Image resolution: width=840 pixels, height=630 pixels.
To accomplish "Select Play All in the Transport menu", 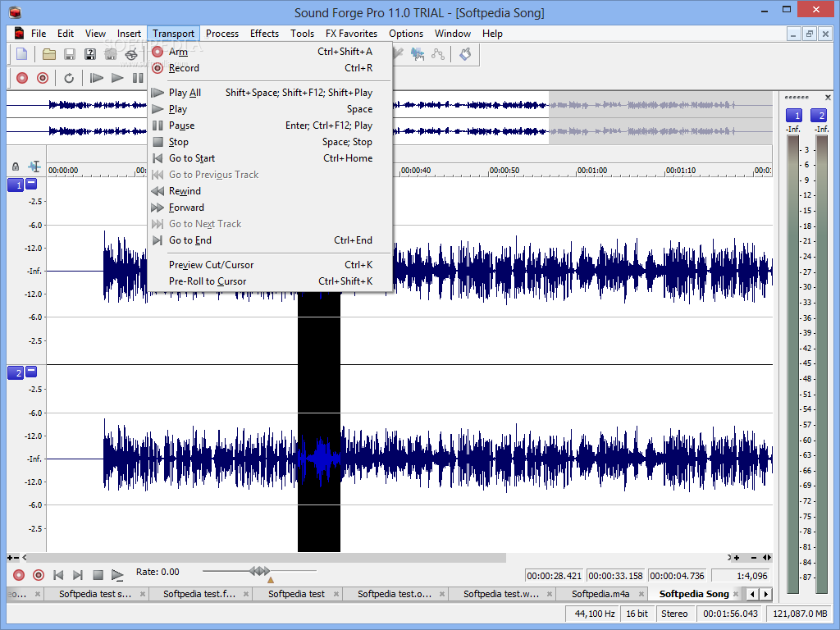I will [270, 93].
